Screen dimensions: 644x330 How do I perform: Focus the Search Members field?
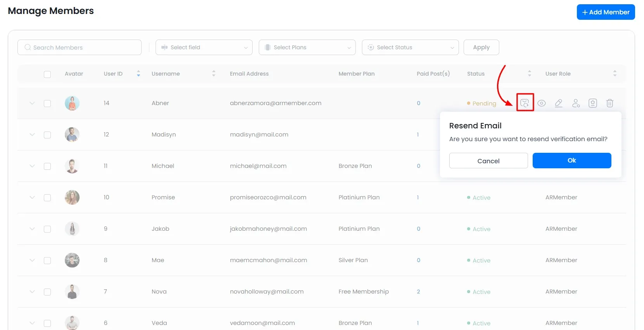[x=80, y=47]
